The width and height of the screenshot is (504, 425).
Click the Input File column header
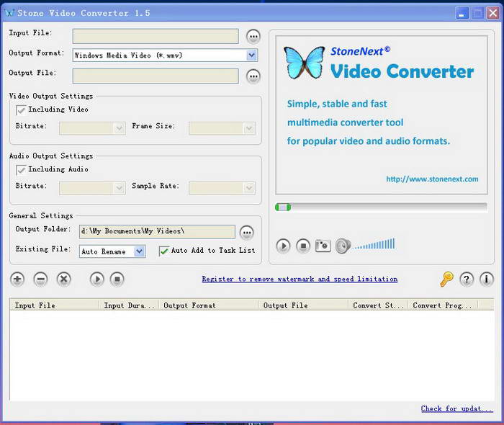tap(54, 305)
